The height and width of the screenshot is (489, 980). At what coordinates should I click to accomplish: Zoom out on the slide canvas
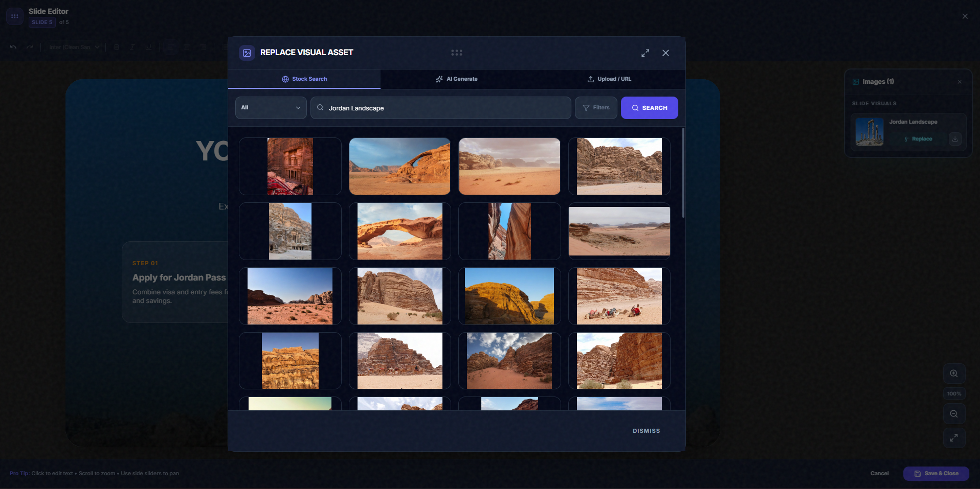click(954, 414)
